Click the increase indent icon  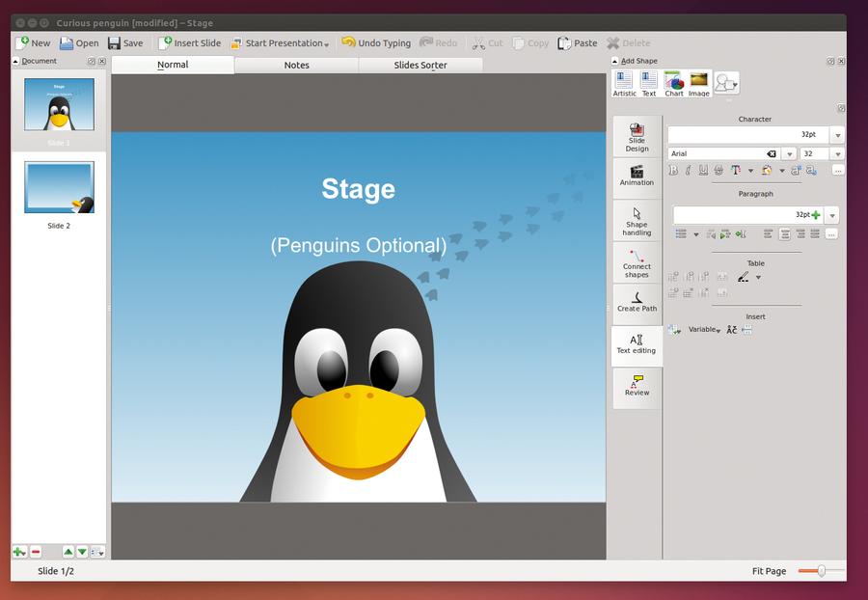[725, 234]
